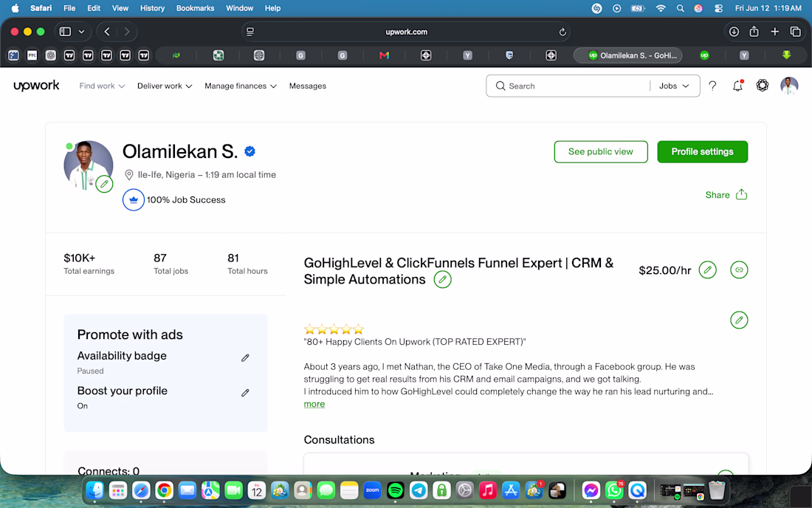Click the location pin icon
Screen dimensions: 812x508
[x=129, y=175]
